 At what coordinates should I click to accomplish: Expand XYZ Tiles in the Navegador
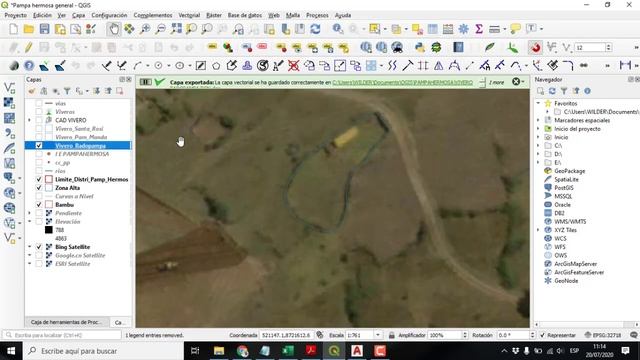click(x=538, y=230)
